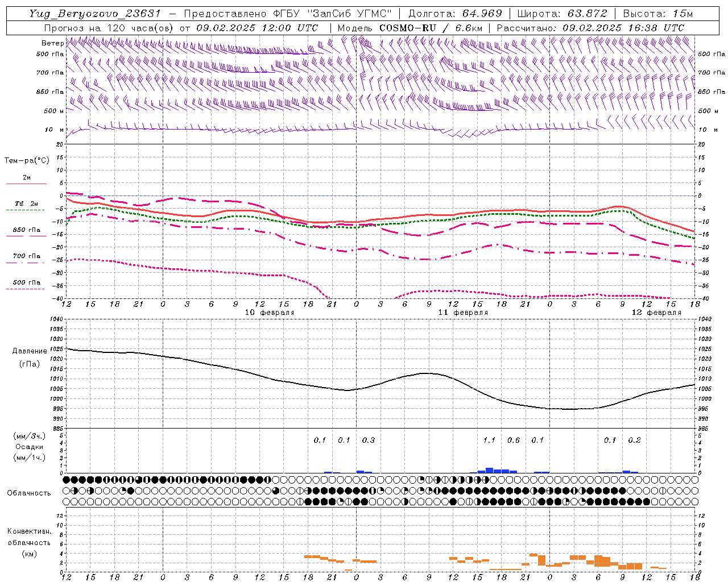
Task: Click the Конвективн. convective cloud label
Action: click(x=29, y=531)
